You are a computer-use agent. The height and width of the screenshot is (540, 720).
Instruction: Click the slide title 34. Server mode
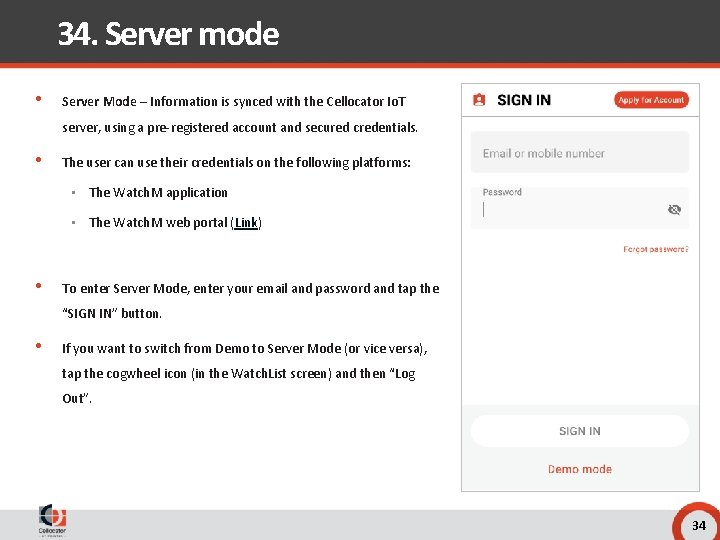[169, 34]
